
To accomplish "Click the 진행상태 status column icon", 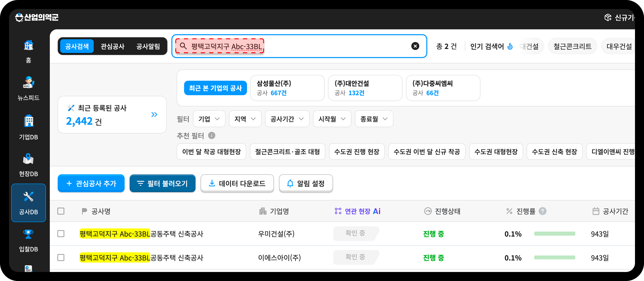I will point(428,211).
